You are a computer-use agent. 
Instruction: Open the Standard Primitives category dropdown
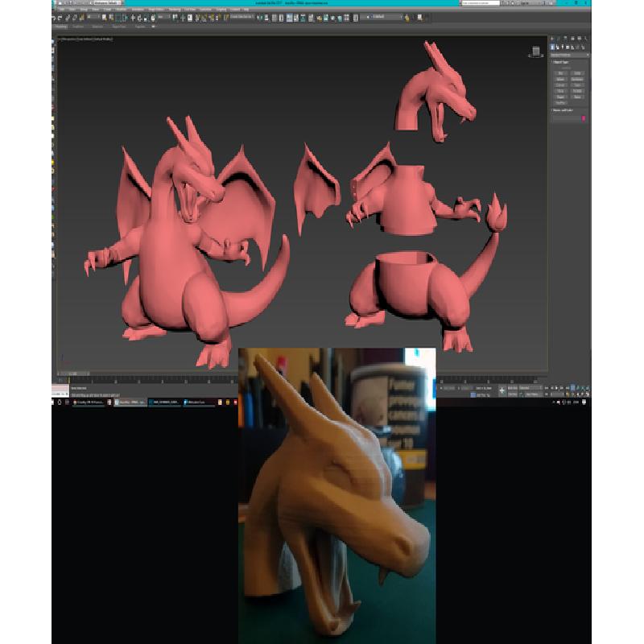pos(570,55)
